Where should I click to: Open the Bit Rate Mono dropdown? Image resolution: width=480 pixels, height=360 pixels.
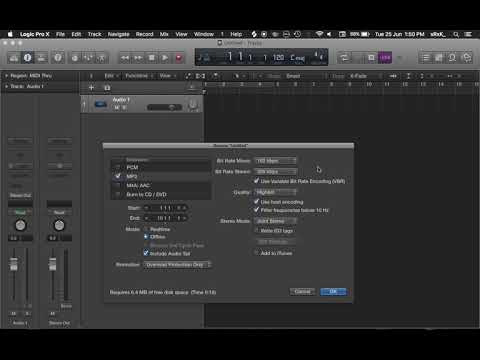[x=275, y=161]
